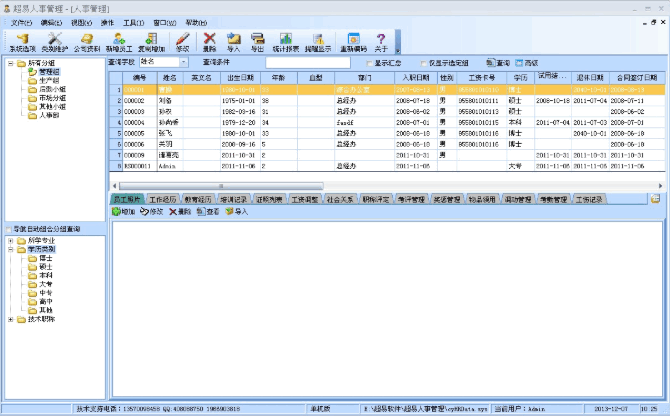This screenshot has height=418, width=670.
Task: Click 查看 view icon under photo tab
Action: (208, 212)
